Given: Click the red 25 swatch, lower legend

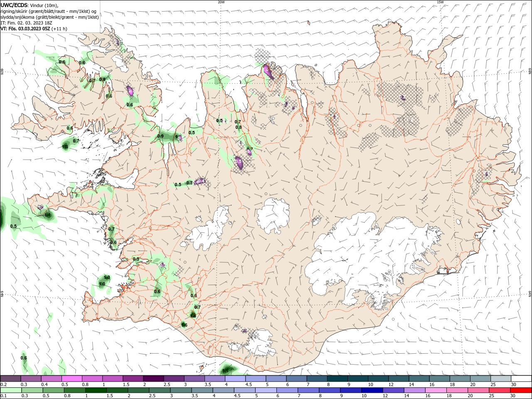Looking at the screenshot, I should (499, 390).
